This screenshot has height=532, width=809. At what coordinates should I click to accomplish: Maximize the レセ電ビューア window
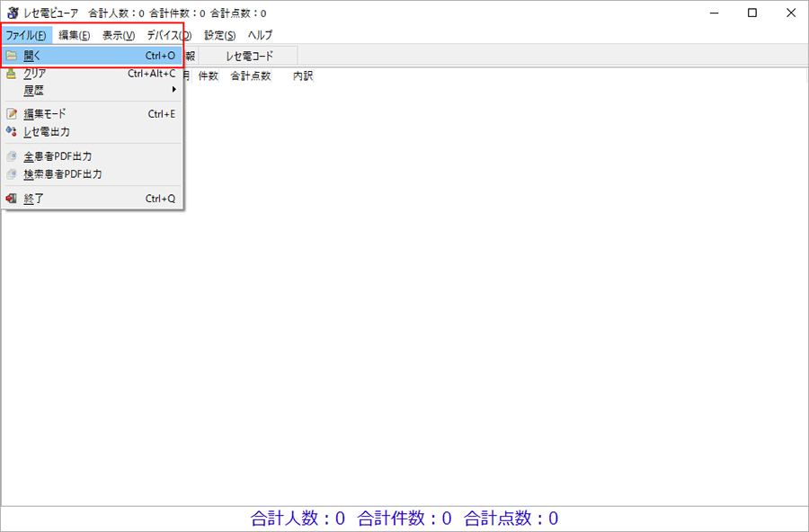(751, 13)
